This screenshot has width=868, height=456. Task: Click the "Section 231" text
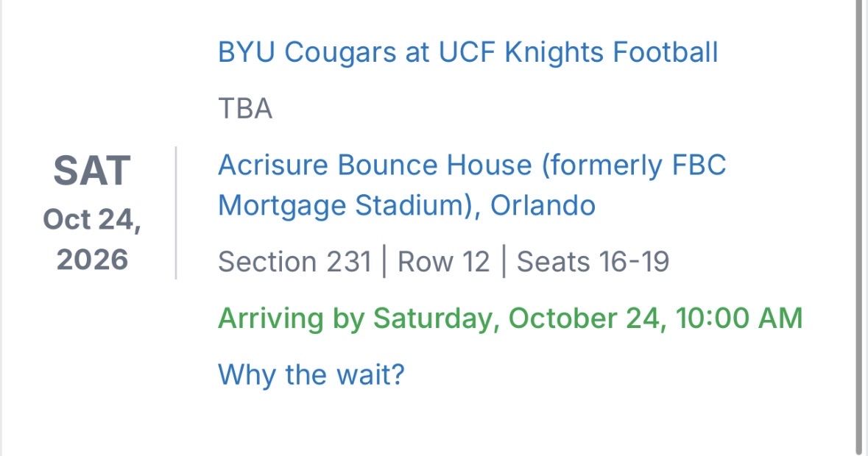[294, 263]
